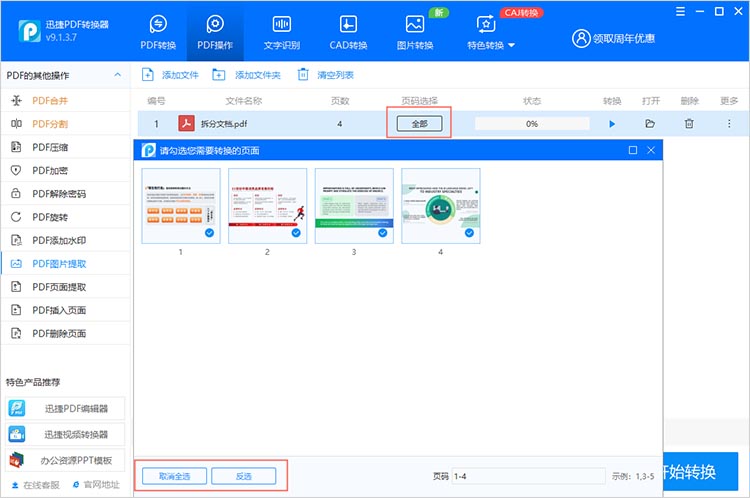This screenshot has width=750, height=498.
Task: Click the PDF旋转 rotate icon
Action: point(16,217)
